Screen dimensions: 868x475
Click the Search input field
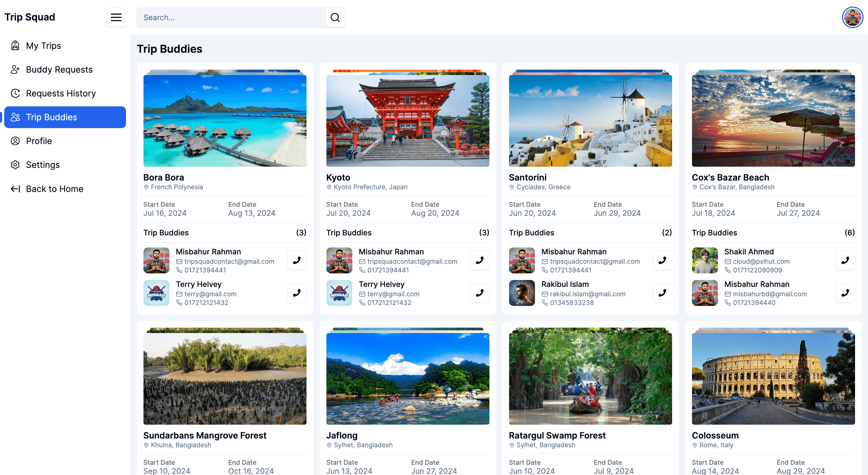point(231,17)
